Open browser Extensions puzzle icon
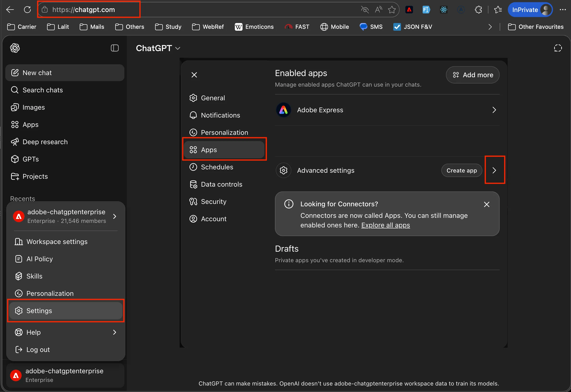 pos(478,10)
